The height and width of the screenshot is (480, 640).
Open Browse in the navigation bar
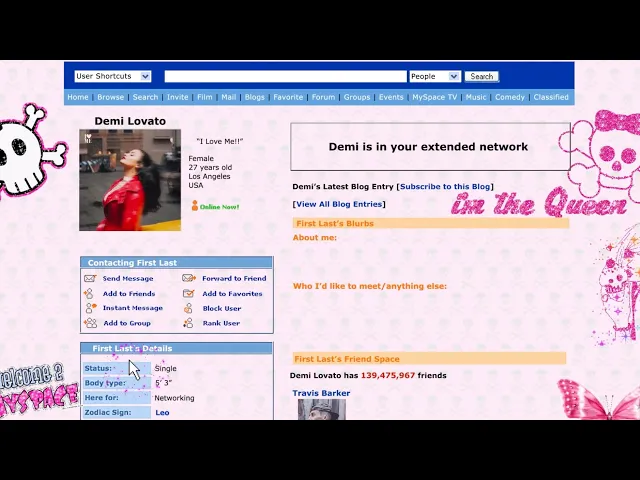(110, 97)
